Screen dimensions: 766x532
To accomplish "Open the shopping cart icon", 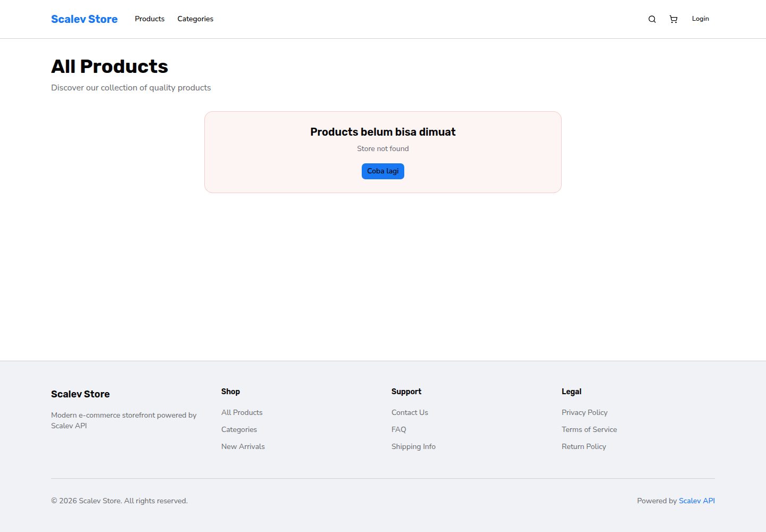I will pyautogui.click(x=673, y=19).
